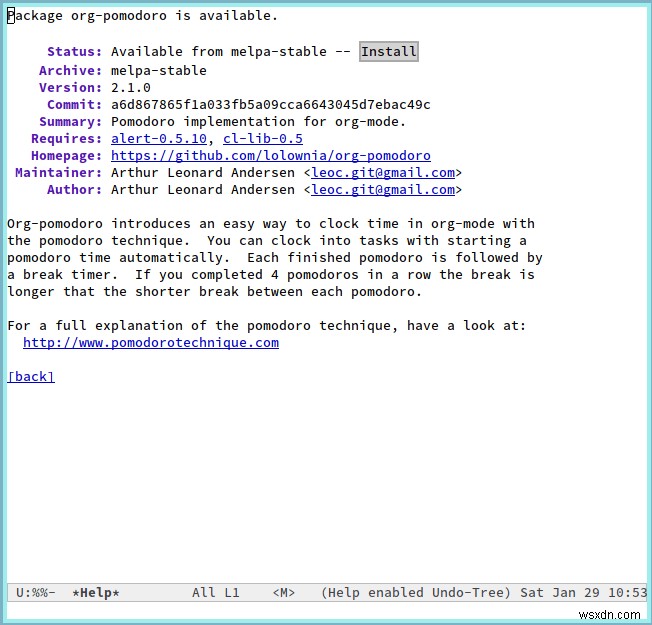Click the [back] link
This screenshot has width=652, height=625.
click(31, 377)
